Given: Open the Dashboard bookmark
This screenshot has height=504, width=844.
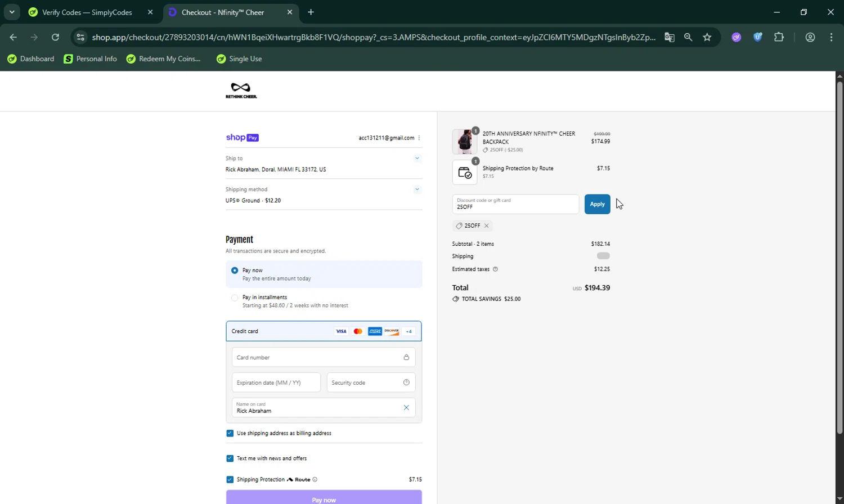Looking at the screenshot, I should [31, 58].
